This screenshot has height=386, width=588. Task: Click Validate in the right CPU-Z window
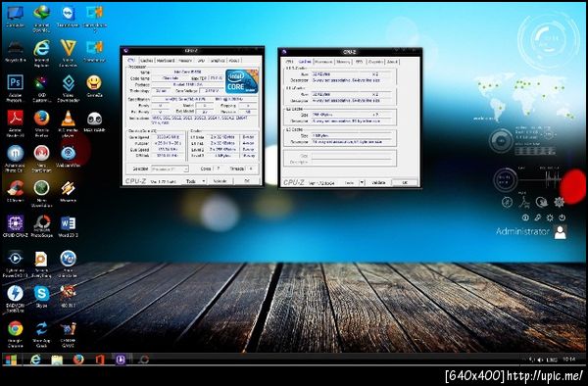pyautogui.click(x=378, y=183)
